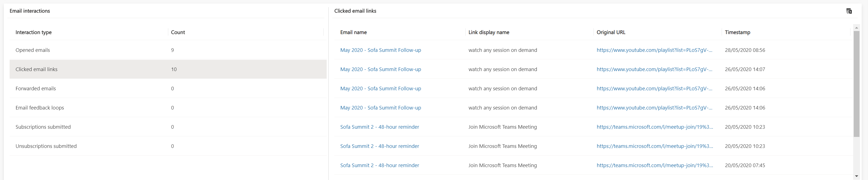
Task: Sort by Interaction type column header
Action: click(33, 32)
